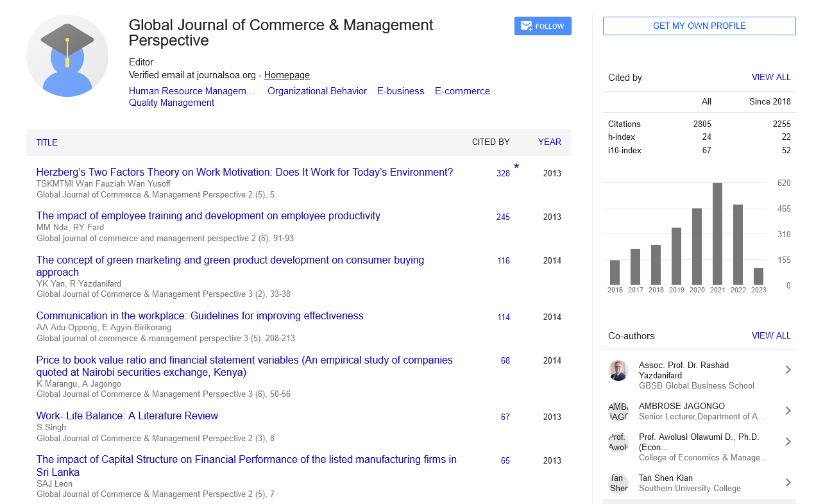View the 65 citations count
This screenshot has width=832, height=504.
point(505,461)
